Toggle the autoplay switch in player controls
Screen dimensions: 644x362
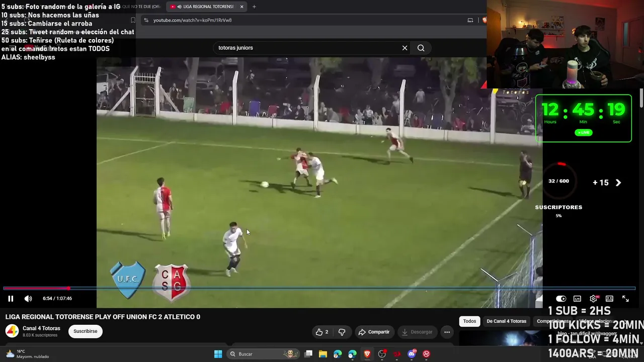(561, 299)
